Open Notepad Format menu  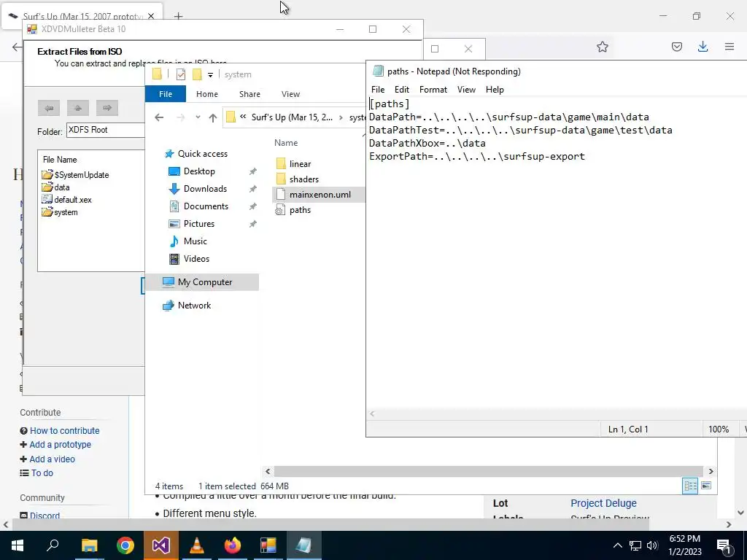pyautogui.click(x=433, y=90)
